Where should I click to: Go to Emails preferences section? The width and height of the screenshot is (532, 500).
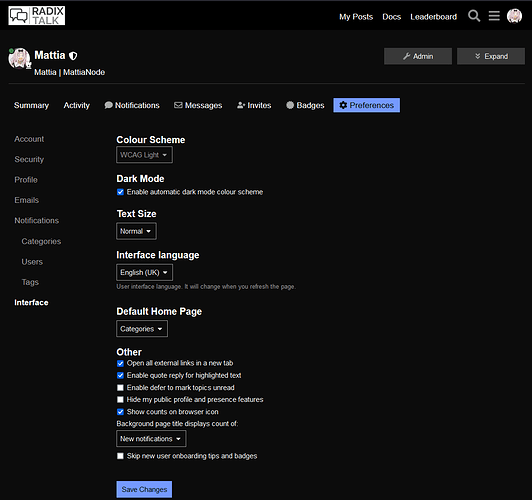(x=26, y=200)
